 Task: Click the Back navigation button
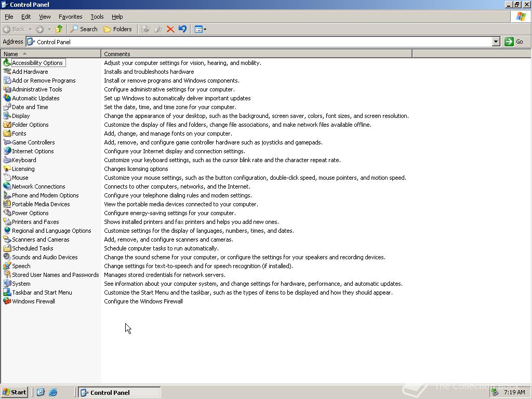pos(14,29)
